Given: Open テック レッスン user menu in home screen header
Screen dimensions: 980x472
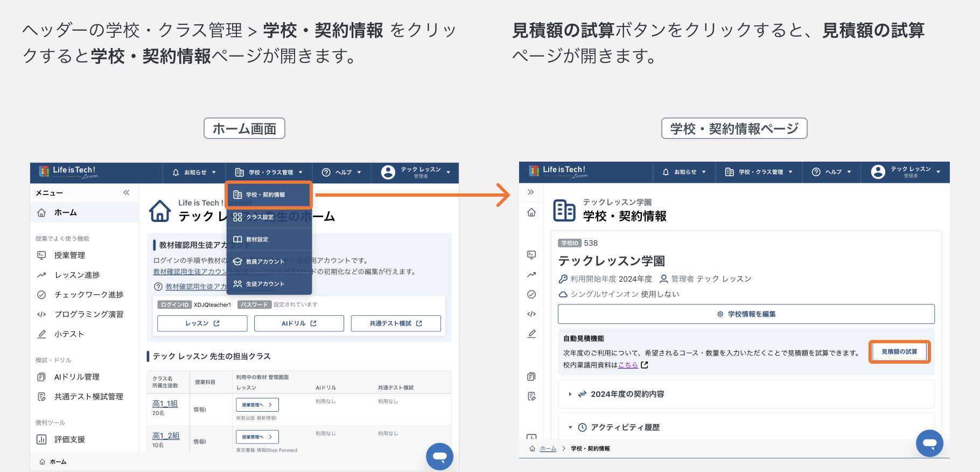Looking at the screenshot, I should pos(416,172).
